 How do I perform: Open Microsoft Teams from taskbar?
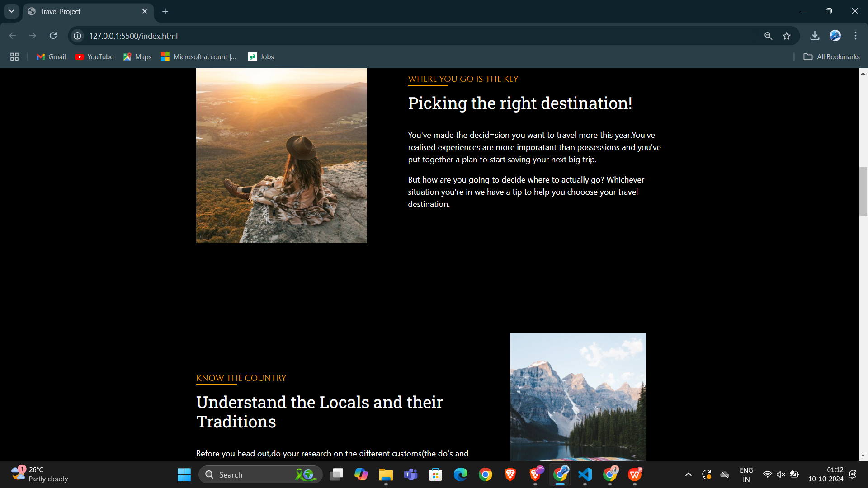click(x=411, y=474)
